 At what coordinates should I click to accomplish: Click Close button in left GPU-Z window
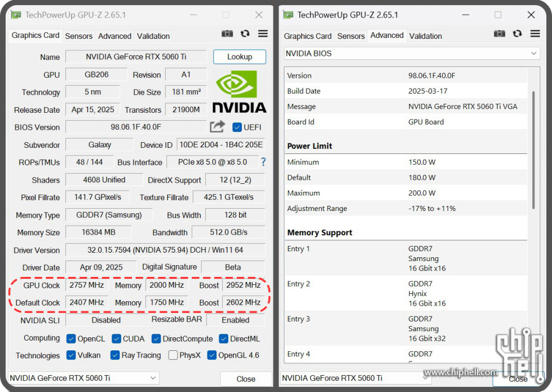pos(246,379)
